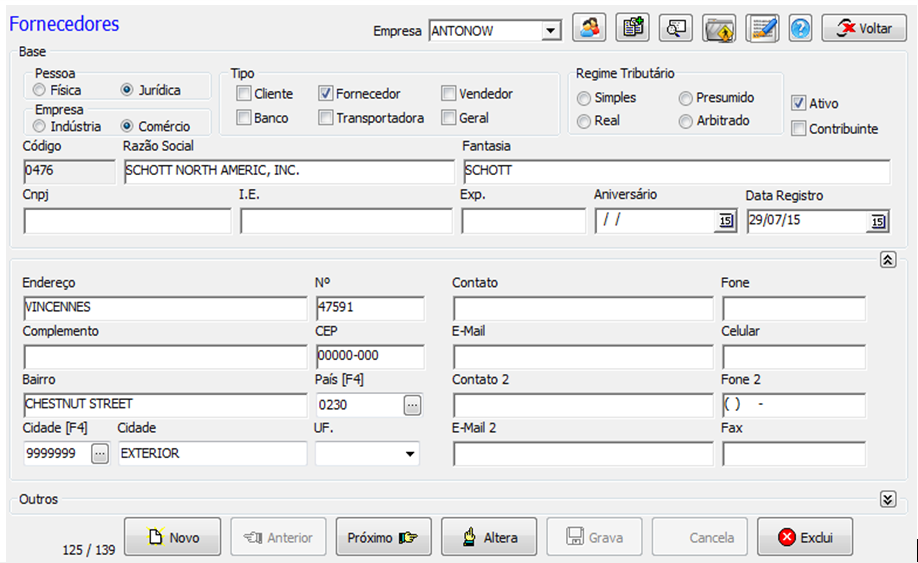Click the folder with warning sign icon

pos(719,28)
